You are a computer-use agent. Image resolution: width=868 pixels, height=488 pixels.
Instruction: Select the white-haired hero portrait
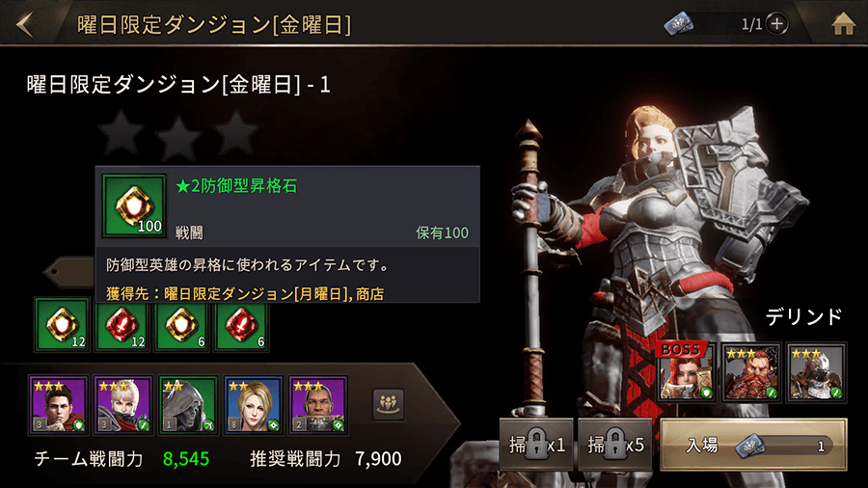[122, 405]
